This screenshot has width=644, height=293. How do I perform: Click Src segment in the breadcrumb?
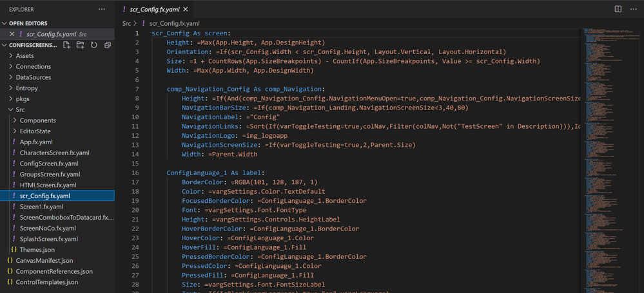pos(126,23)
